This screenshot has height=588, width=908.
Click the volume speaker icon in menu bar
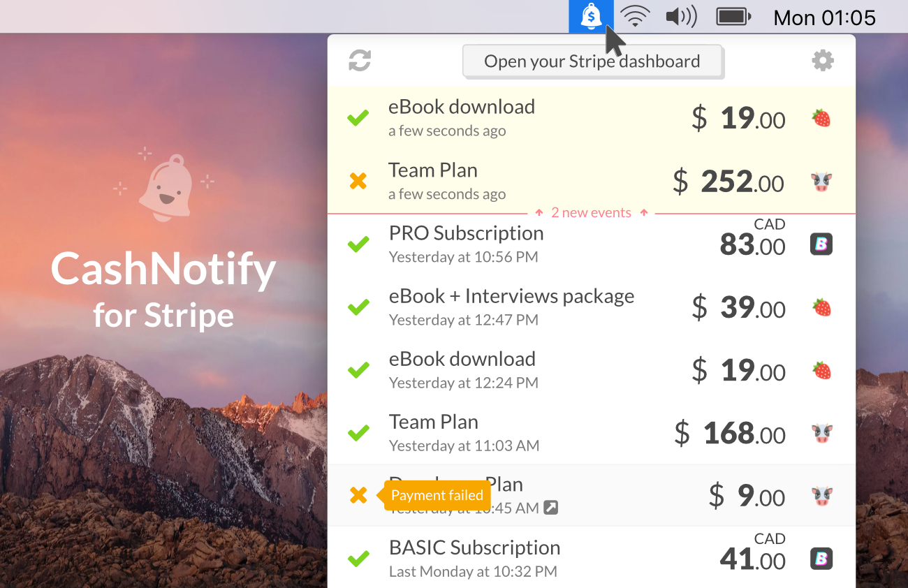681,16
